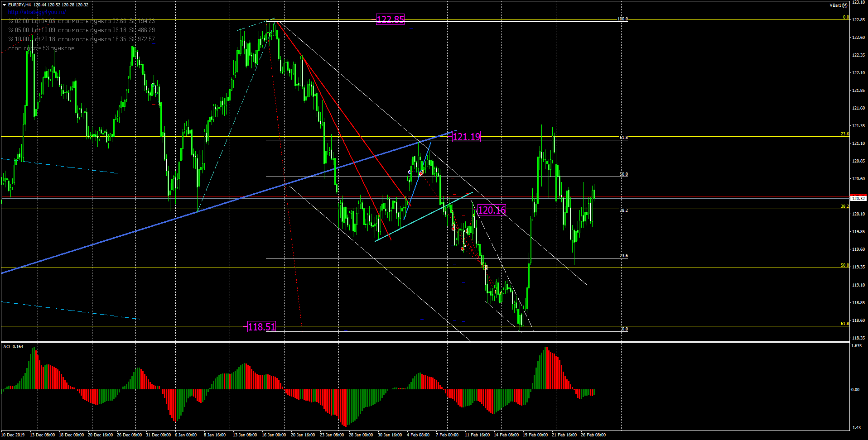Click the VBar1 expert advisor smiley icon
Viewport: 868px width, 440px height.
tap(844, 5)
